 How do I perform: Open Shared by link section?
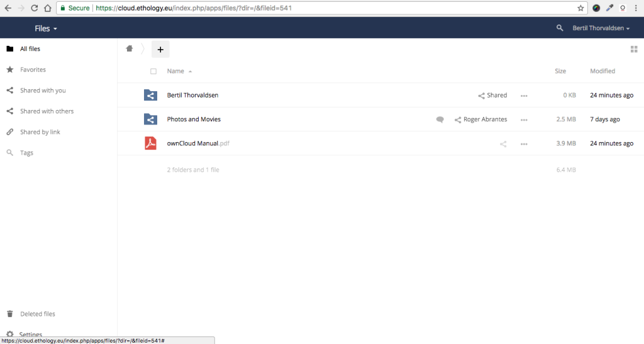(x=58, y=132)
